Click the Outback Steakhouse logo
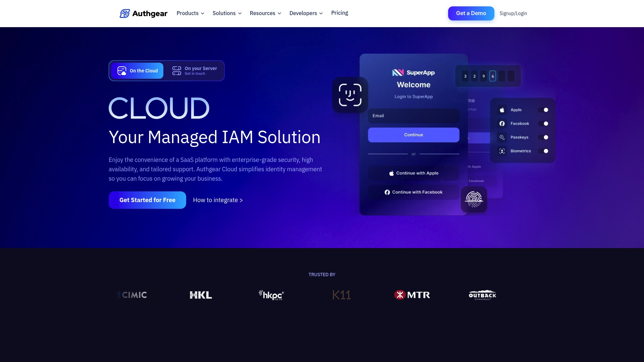The image size is (644, 362). [x=482, y=295]
